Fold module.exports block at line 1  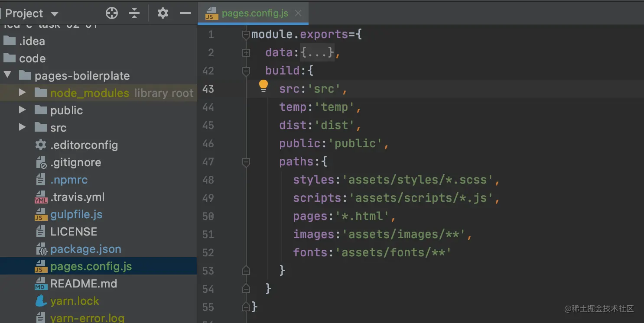coord(246,34)
